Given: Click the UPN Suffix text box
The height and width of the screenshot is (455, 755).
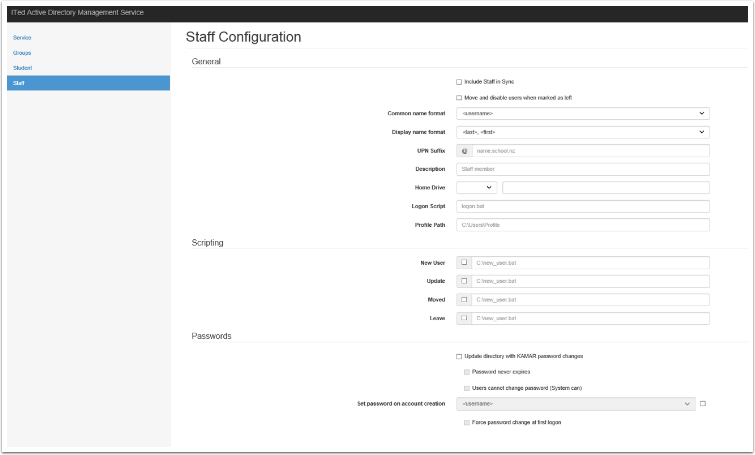Looking at the screenshot, I should click(x=590, y=151).
